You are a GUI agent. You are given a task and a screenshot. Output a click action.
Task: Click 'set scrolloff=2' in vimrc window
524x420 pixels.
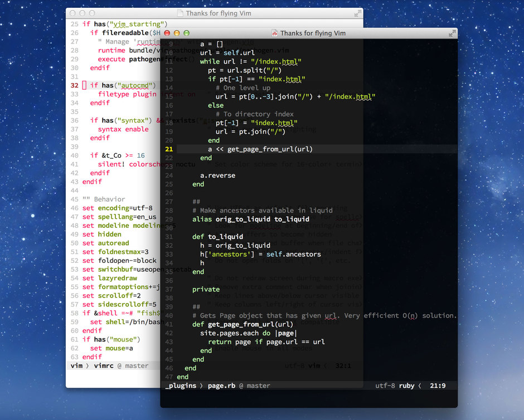[111, 295]
